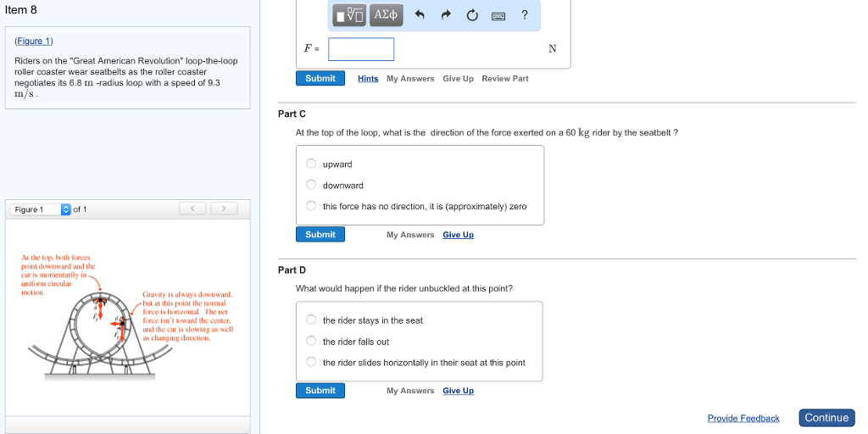Open the Greek symbols palette
Image resolution: width=868 pixels, height=434 pixels.
tap(386, 15)
